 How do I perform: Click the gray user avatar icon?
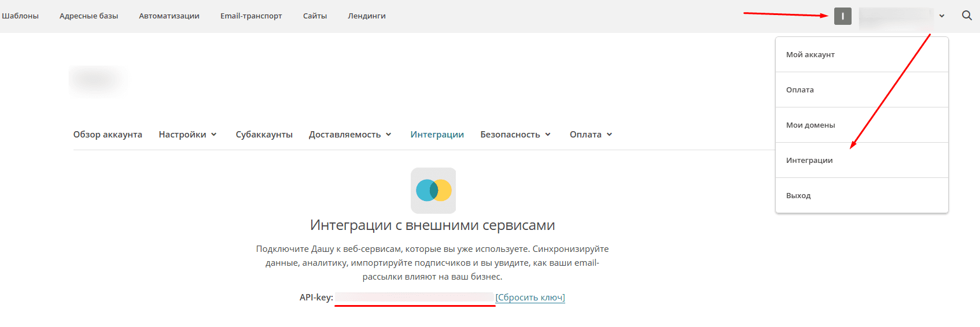(842, 16)
